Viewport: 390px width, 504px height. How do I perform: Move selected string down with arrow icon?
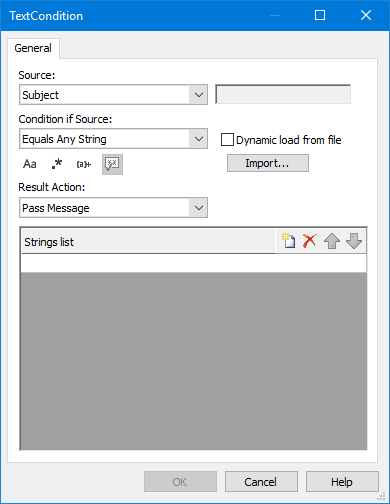(x=354, y=241)
